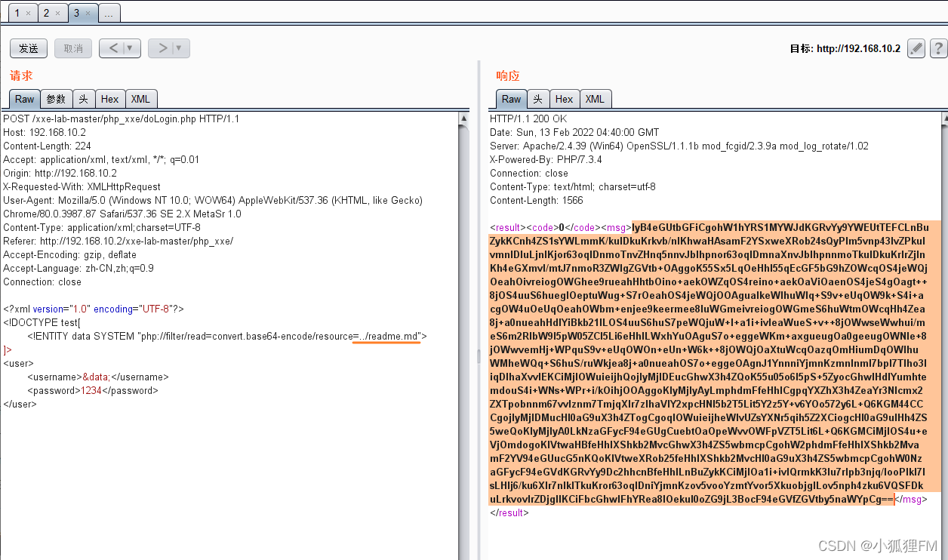
Task: Select the response Raw tab
Action: coord(512,99)
